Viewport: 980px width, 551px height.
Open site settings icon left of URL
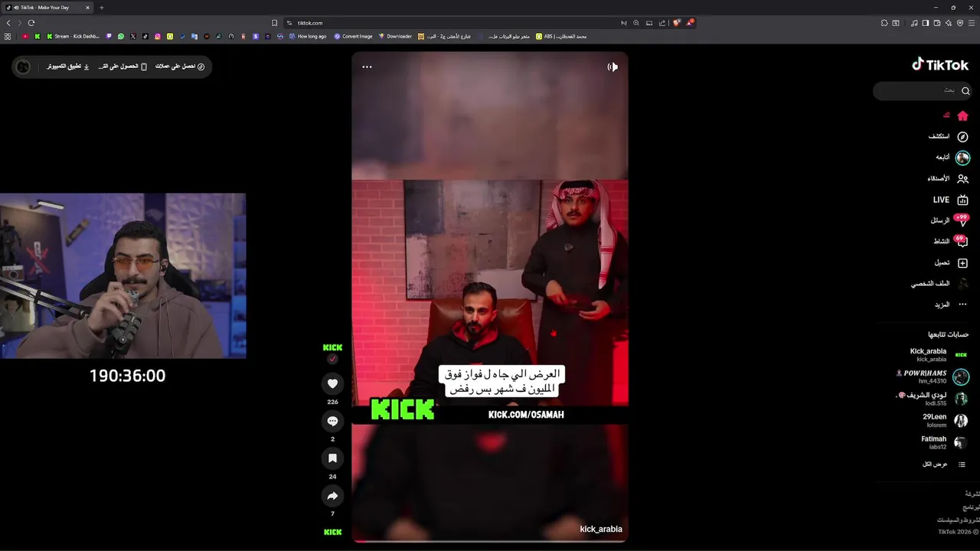click(x=290, y=23)
